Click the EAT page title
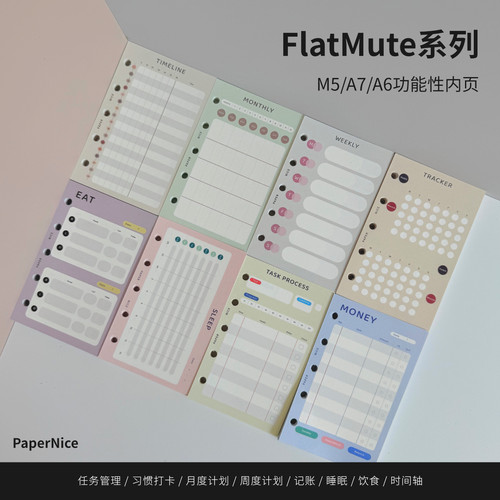 click(x=85, y=197)
